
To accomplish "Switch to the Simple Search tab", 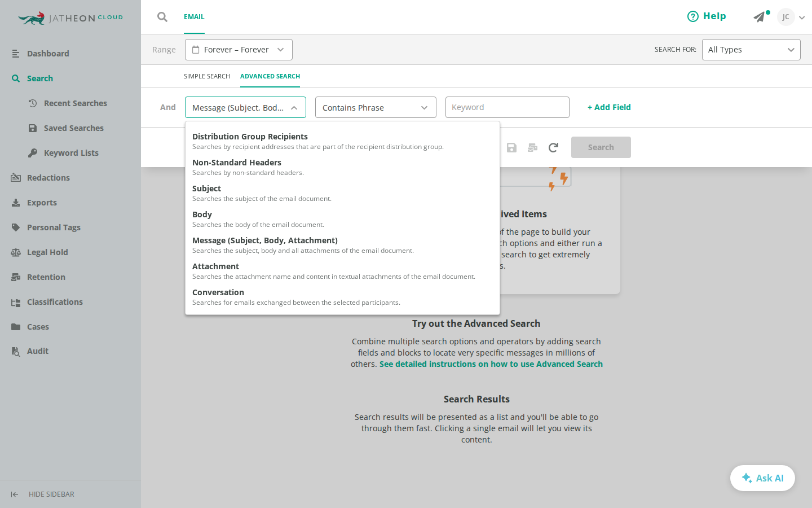I will 207,76.
